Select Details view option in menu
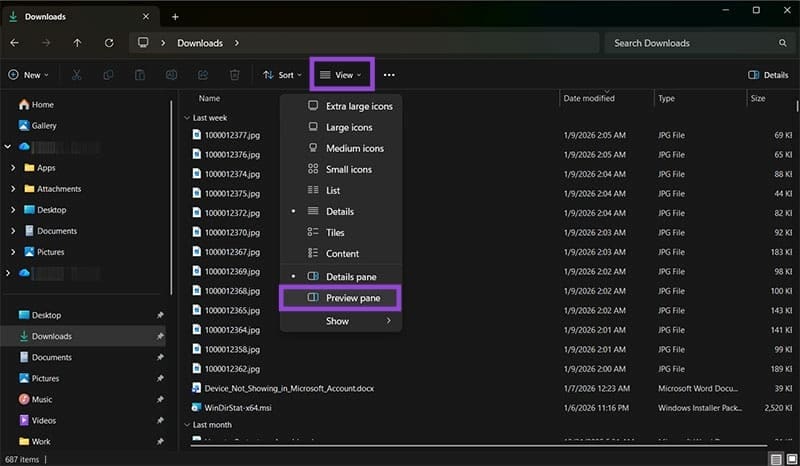The width and height of the screenshot is (800, 466). (x=340, y=211)
